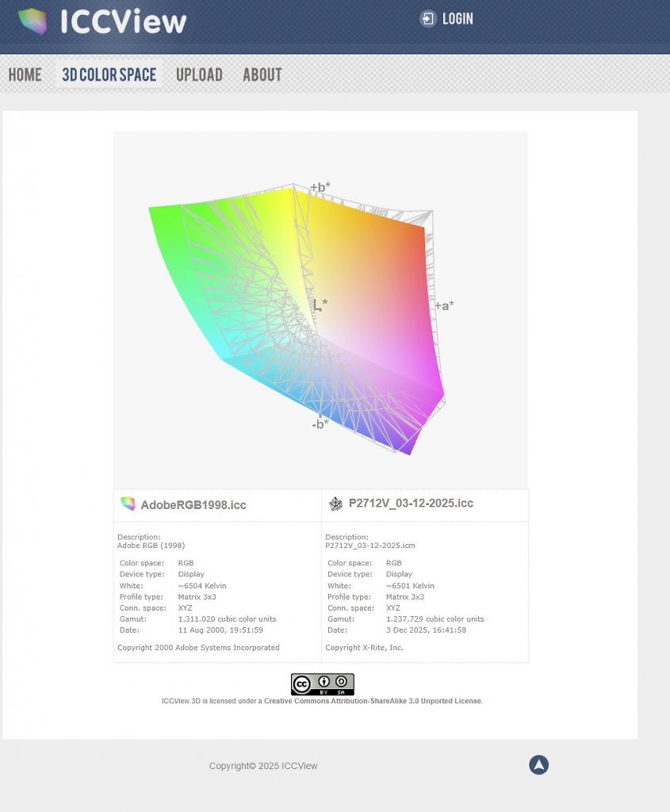Click the +b* axis label
This screenshot has width=670, height=812.
click(x=320, y=187)
